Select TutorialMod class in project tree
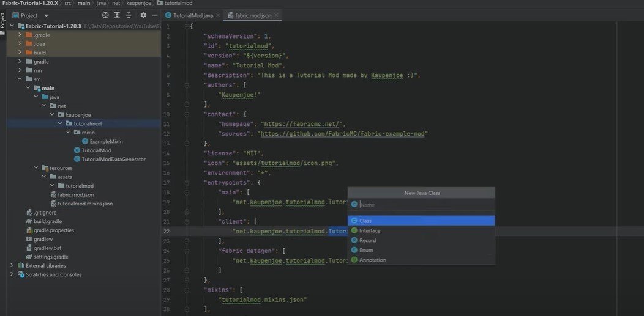The height and width of the screenshot is (316, 644). [96, 150]
